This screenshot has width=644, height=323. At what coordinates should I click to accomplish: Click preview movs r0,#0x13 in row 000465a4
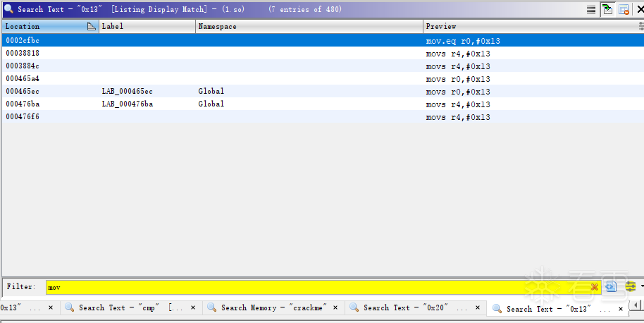(x=458, y=79)
